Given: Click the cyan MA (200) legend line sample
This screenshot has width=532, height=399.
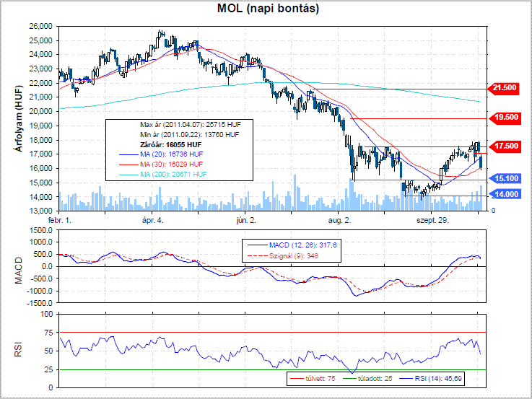Looking at the screenshot, I should click(x=129, y=175).
